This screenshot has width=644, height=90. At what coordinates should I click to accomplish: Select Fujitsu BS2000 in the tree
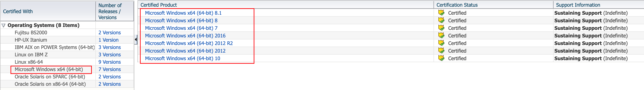click(31, 33)
